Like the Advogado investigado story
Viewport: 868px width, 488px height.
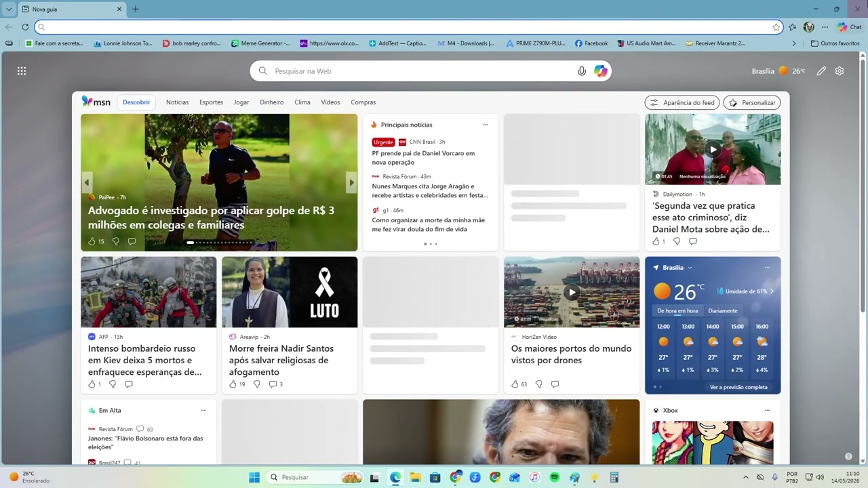[x=92, y=241]
